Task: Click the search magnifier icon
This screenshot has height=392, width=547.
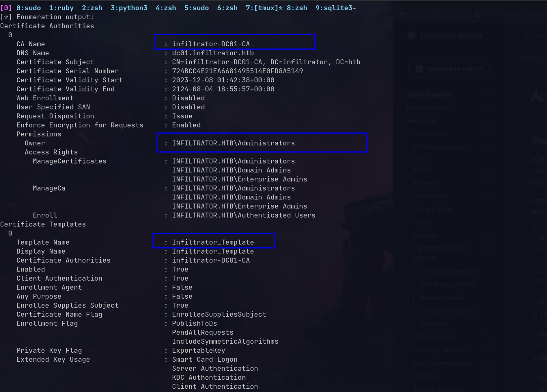Action: [x=526, y=36]
